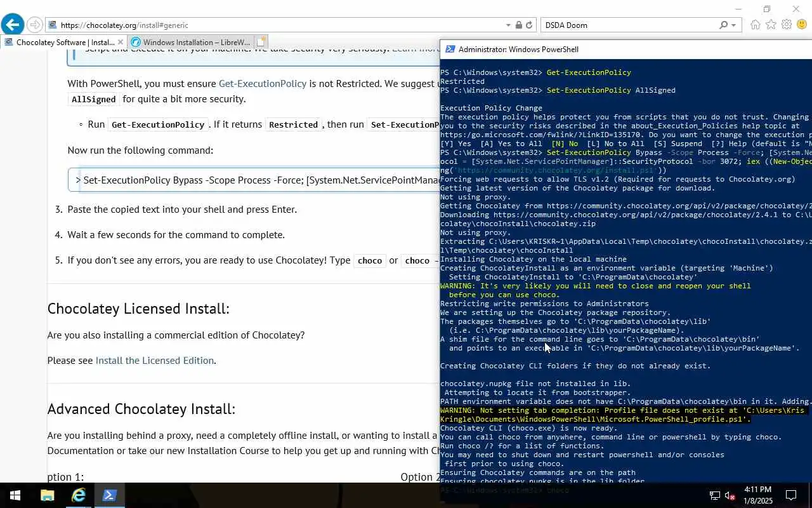Click the Administrator: Windows PowerShell title bar
This screenshot has width=812, height=508.
[x=625, y=50]
